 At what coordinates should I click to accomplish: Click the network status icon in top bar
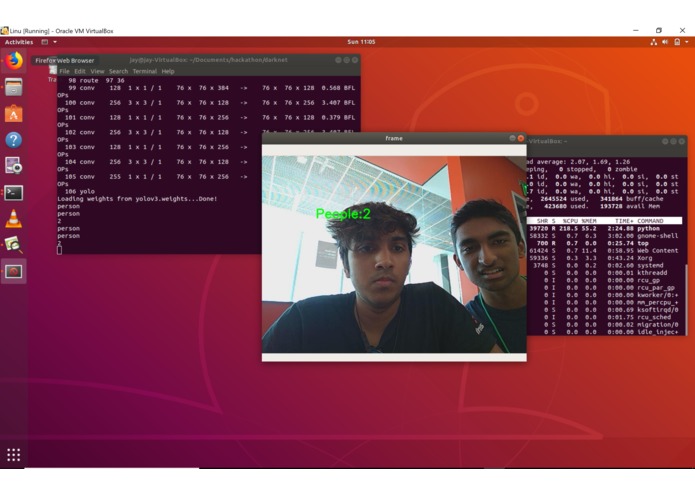click(653, 42)
